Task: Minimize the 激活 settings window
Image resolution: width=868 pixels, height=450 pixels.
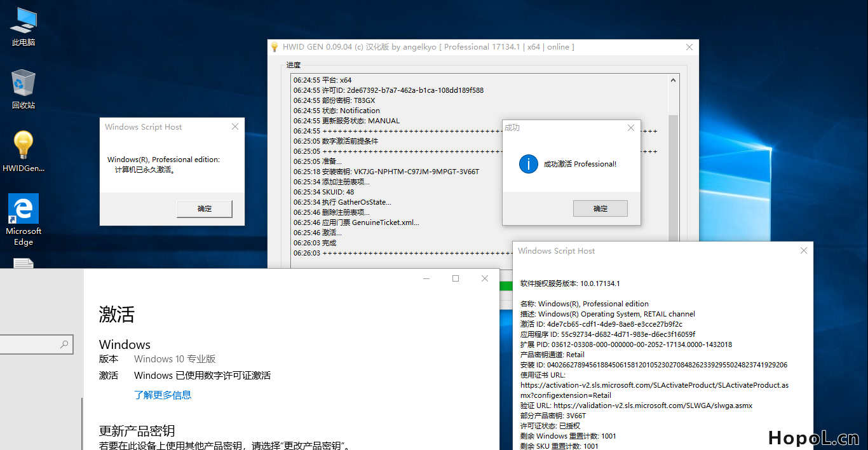Action: pyautogui.click(x=426, y=278)
